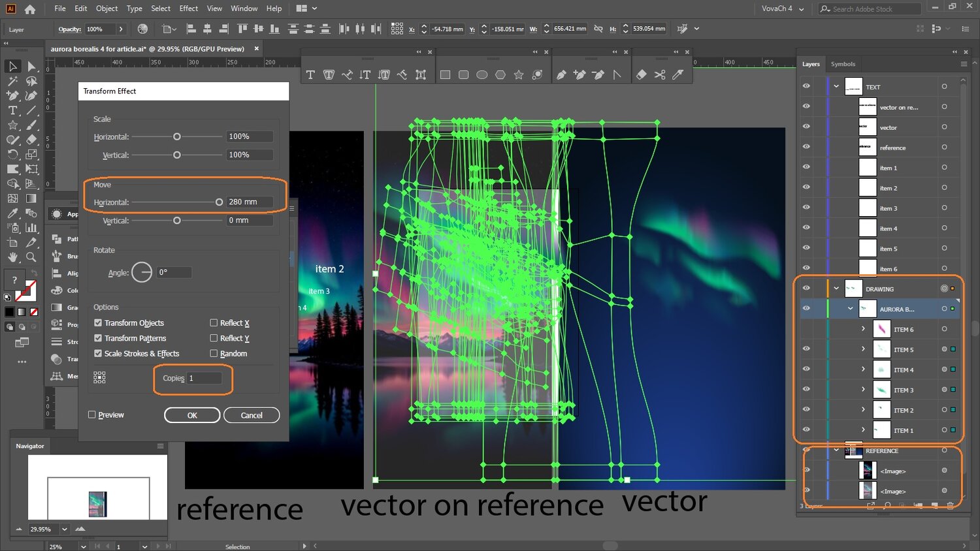The height and width of the screenshot is (551, 980).
Task: Uncheck Transform Patterns option
Action: (x=98, y=338)
